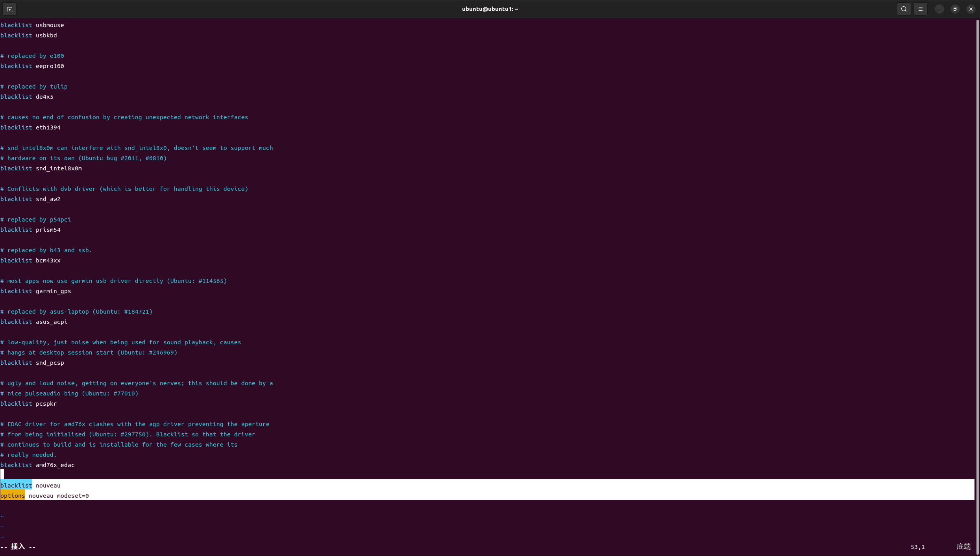
Task: Click 'blacklist pcspkr' line
Action: [x=28, y=404]
